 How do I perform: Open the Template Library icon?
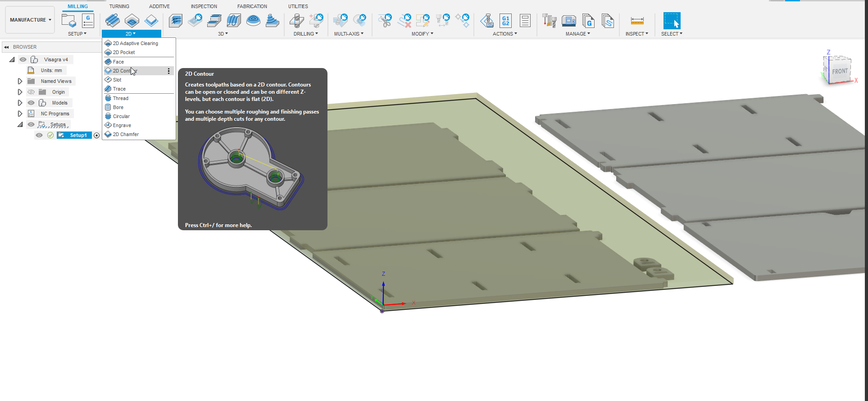pos(608,21)
